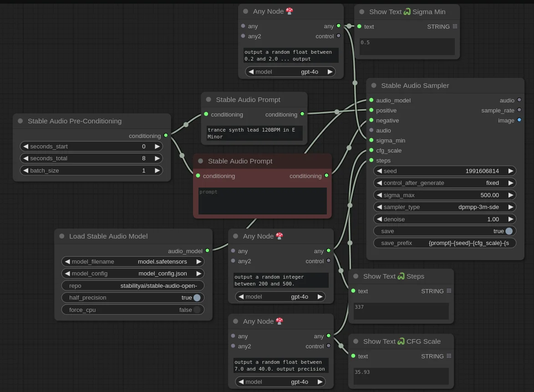Collapse the Stable Audio Sampler node via its title dot
Screen dimensions: 534x392
click(374, 86)
